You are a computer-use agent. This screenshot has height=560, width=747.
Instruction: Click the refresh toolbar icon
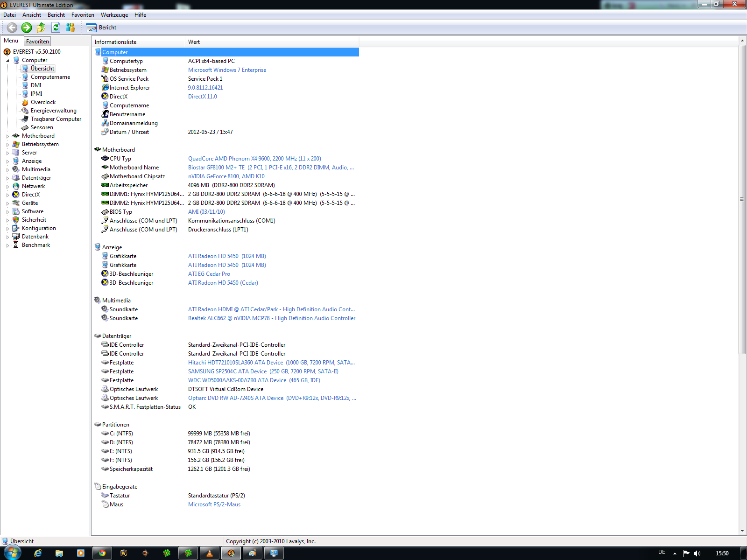[x=56, y=28]
